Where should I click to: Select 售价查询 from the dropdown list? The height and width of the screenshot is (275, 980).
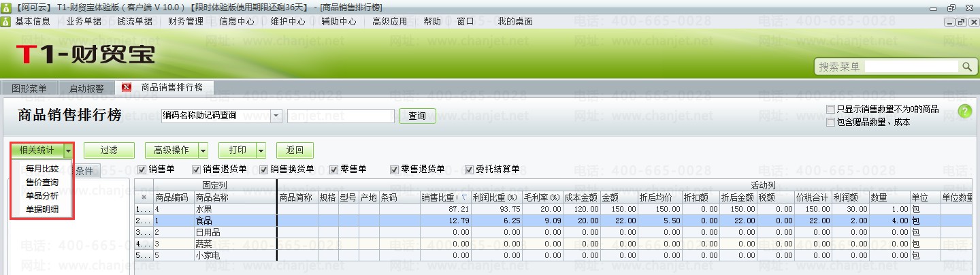[42, 182]
